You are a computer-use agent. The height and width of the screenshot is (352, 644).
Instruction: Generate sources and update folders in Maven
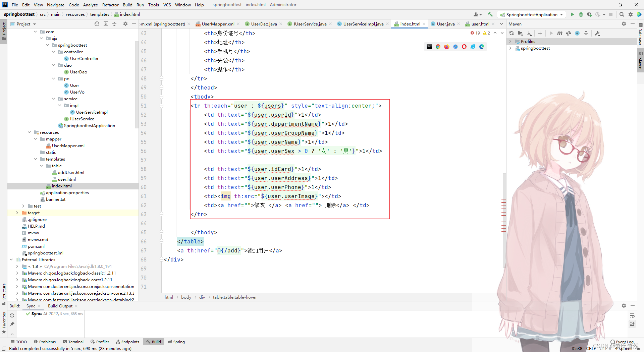(x=520, y=33)
